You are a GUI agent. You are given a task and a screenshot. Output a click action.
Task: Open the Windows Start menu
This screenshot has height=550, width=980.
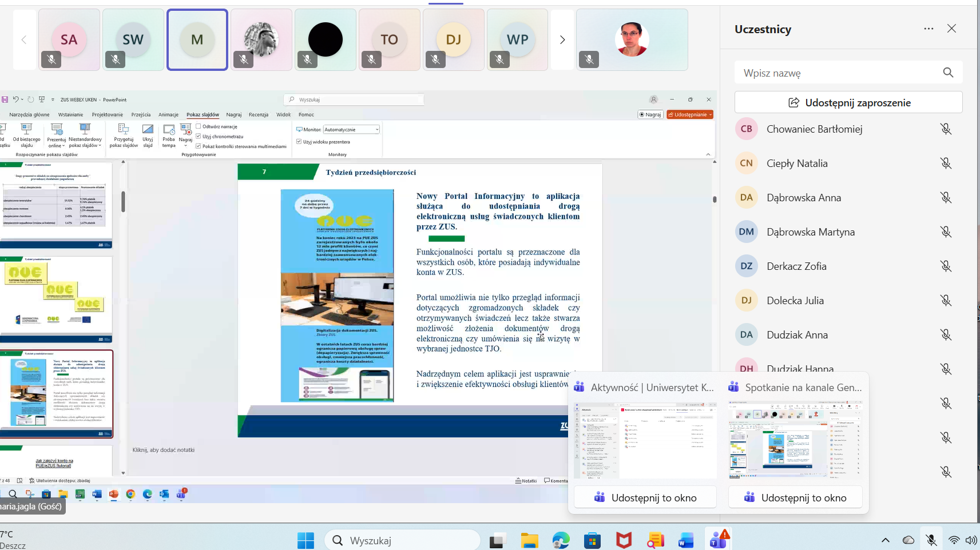(305, 540)
